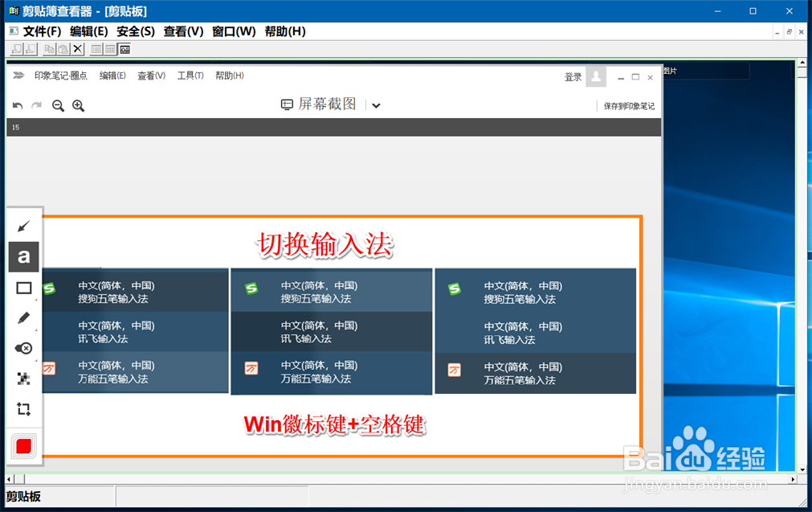Image resolution: width=812 pixels, height=512 pixels.
Task: Click the Undo arrow in Skitch
Action: (x=18, y=106)
